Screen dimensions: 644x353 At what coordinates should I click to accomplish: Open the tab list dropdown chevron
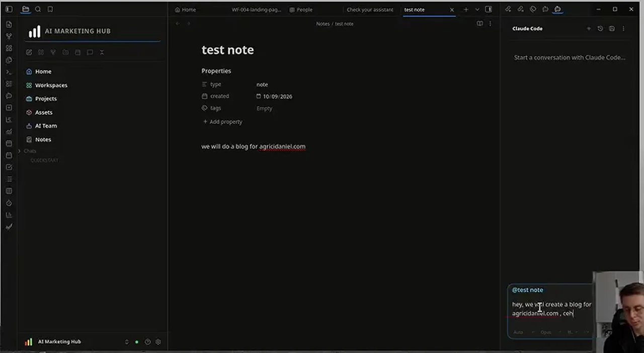tap(477, 10)
